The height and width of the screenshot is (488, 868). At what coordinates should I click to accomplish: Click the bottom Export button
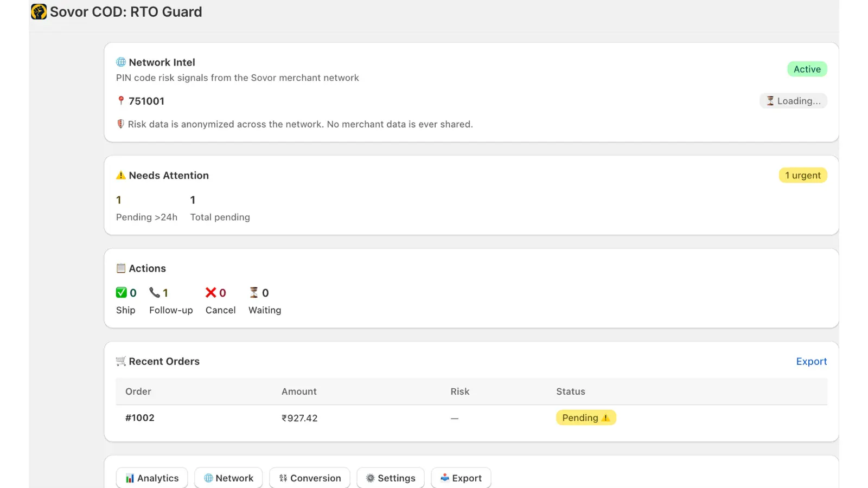click(461, 478)
